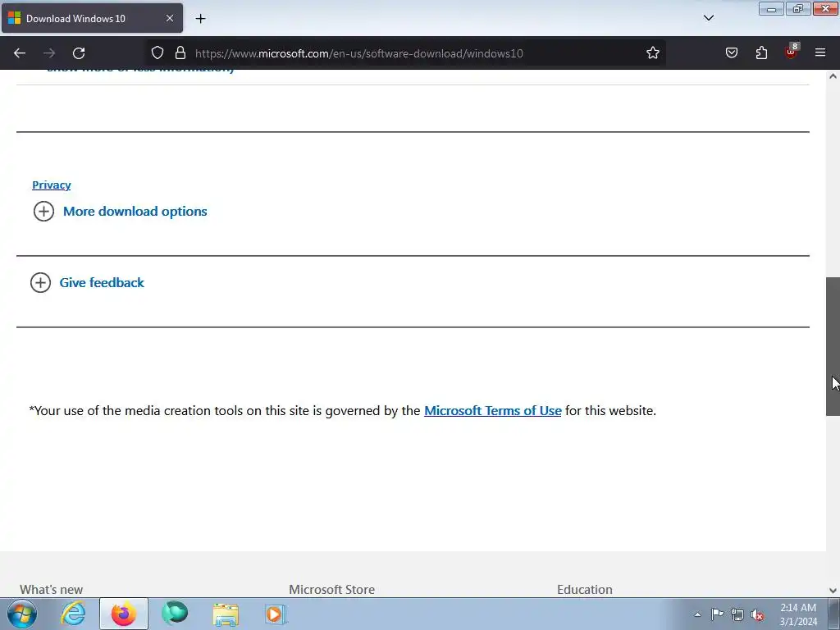Select the Download Windows 10 tab

(x=92, y=18)
